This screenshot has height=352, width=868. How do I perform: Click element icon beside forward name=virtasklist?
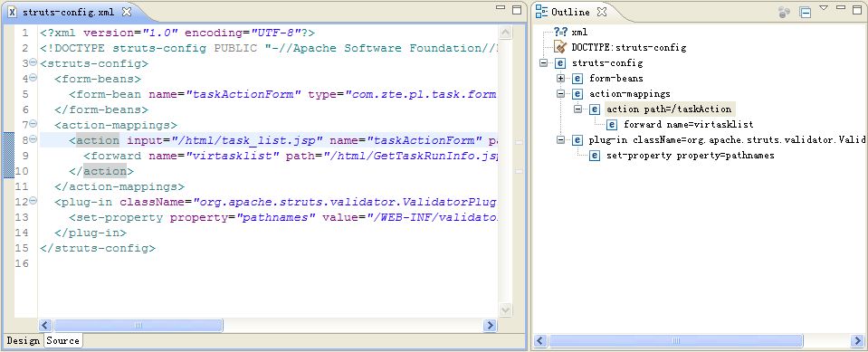pos(612,125)
